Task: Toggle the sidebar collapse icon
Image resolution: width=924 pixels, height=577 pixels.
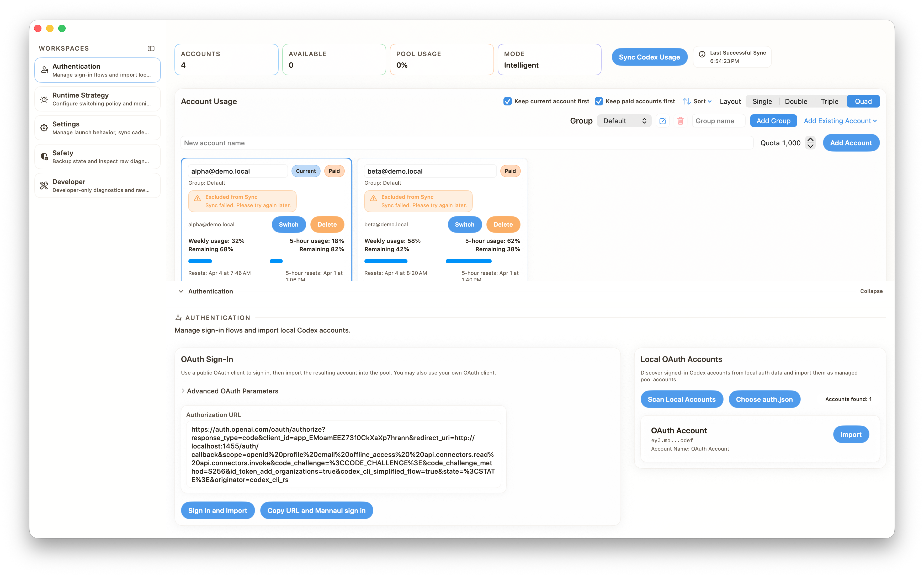Action: pyautogui.click(x=151, y=49)
